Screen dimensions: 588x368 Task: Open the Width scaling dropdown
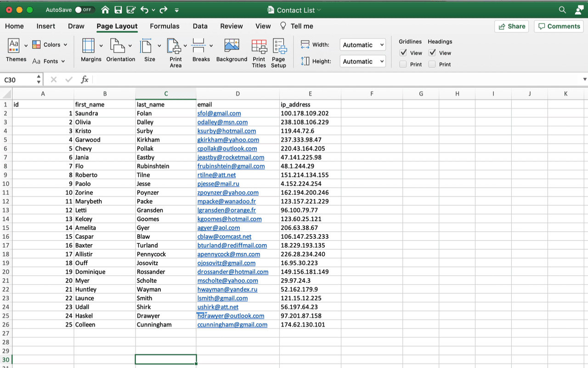363,45
